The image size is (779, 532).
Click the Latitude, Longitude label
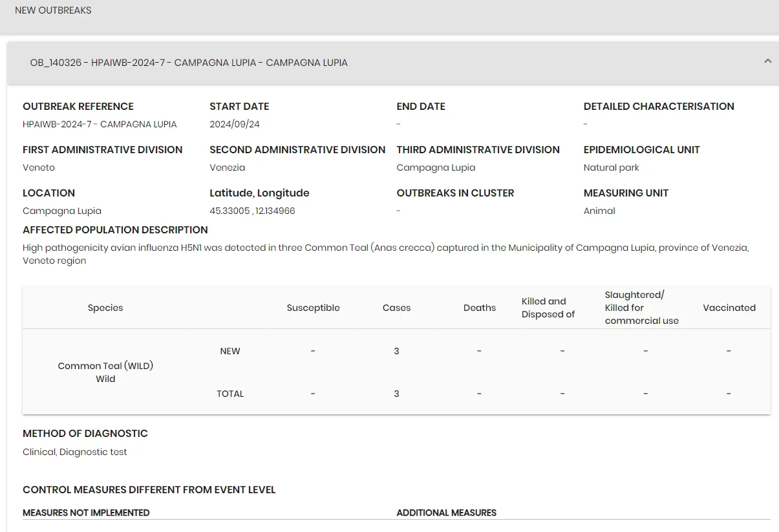pos(259,193)
